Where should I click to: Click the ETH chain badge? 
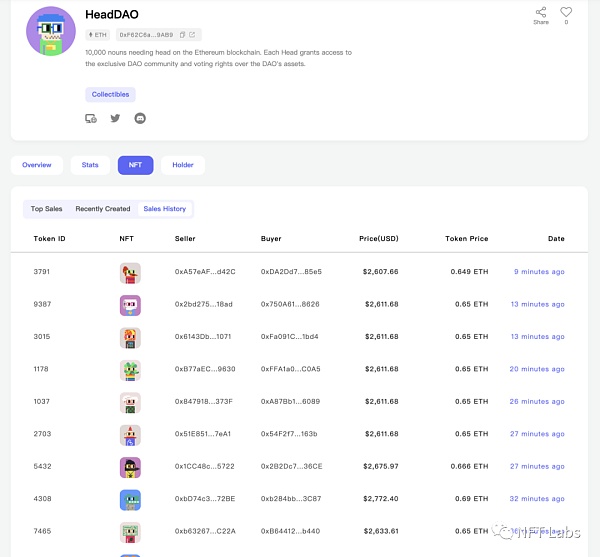point(99,35)
